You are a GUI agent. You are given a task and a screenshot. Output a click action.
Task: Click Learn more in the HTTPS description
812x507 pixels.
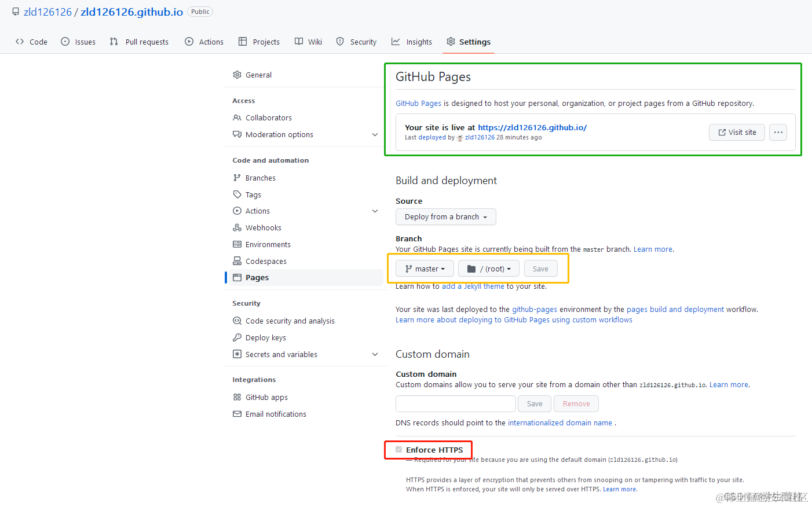[x=619, y=489]
